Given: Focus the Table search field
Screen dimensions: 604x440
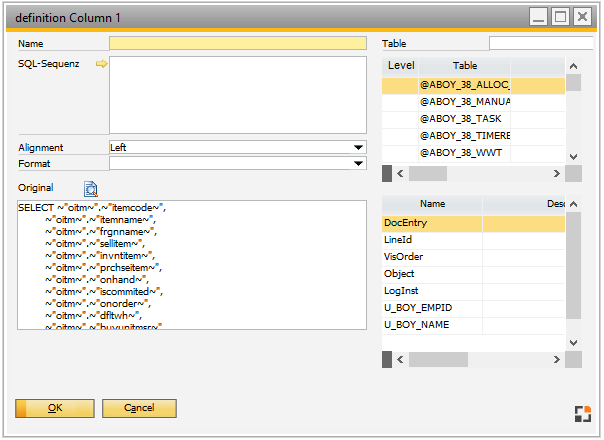Looking at the screenshot, I should pos(541,43).
